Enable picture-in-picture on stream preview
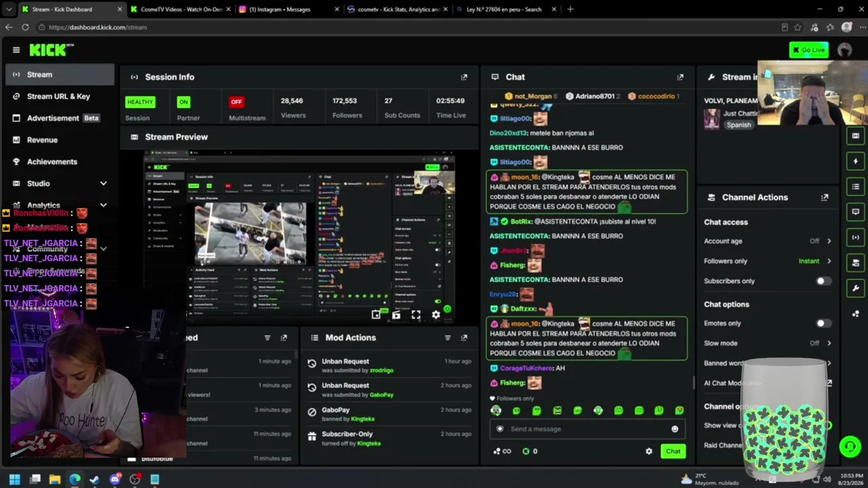This screenshot has width=868, height=488. (376, 314)
